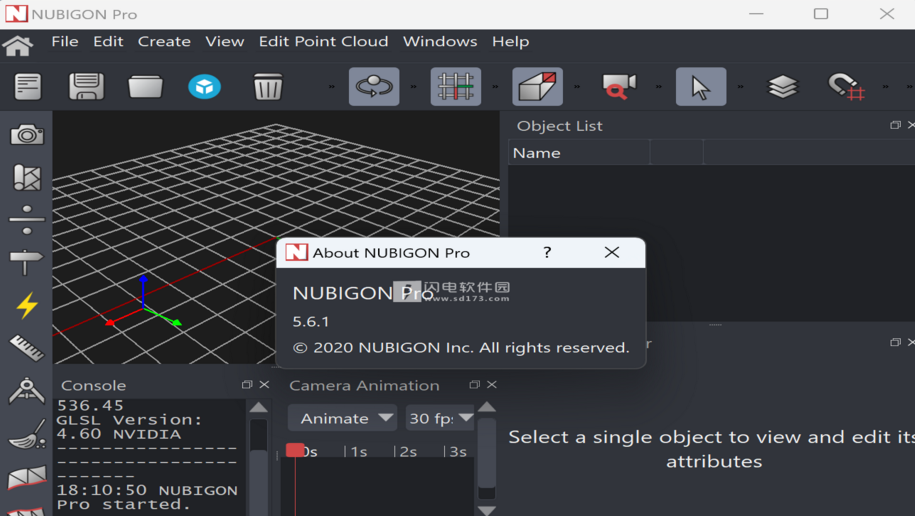Click the red-striped surface sidebar icon

tap(27, 477)
